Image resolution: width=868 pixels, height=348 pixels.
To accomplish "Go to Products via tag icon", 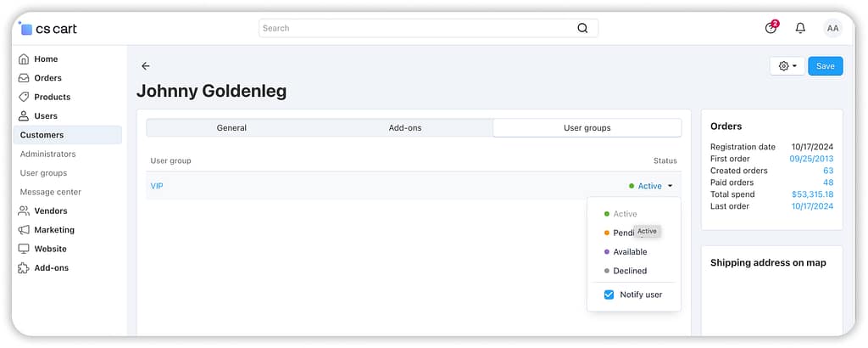I will [x=24, y=97].
